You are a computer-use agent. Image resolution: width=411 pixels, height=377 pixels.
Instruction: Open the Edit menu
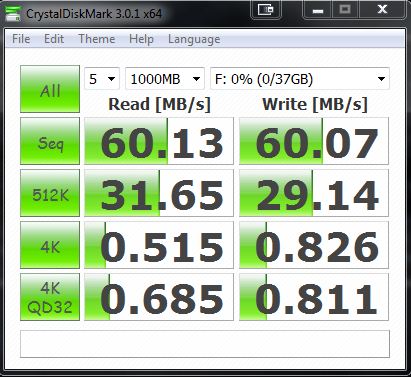pyautogui.click(x=54, y=39)
